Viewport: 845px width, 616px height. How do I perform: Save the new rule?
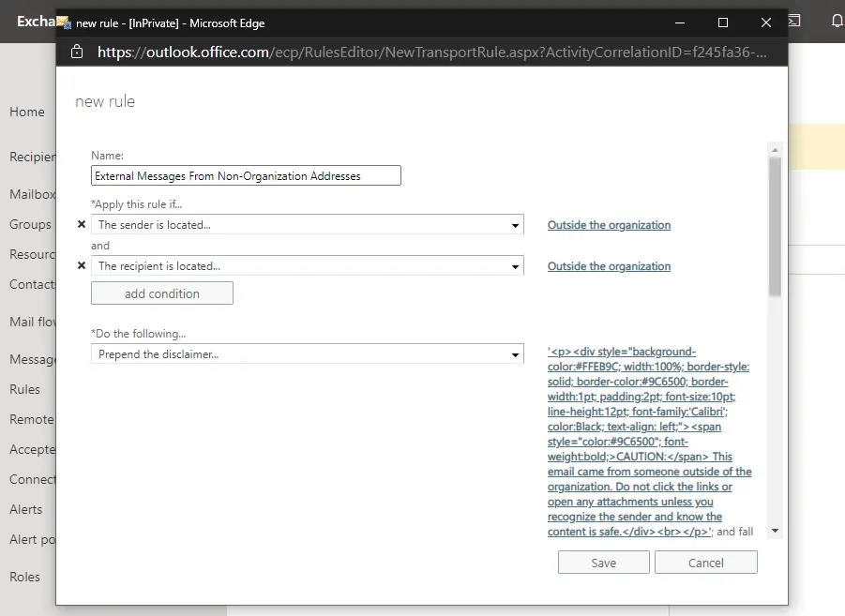point(604,563)
